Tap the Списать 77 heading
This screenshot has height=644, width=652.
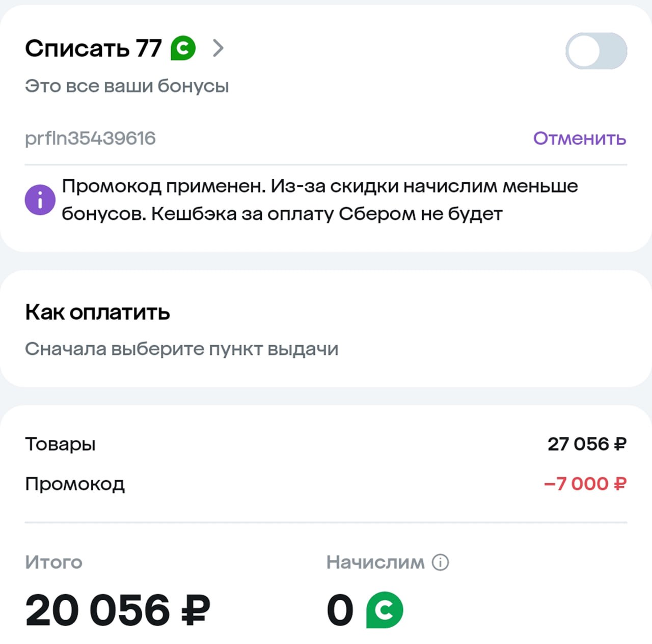pyautogui.click(x=93, y=48)
